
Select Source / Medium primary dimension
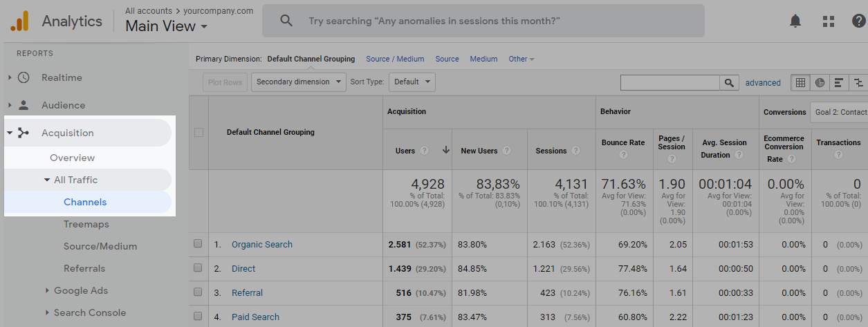(395, 59)
